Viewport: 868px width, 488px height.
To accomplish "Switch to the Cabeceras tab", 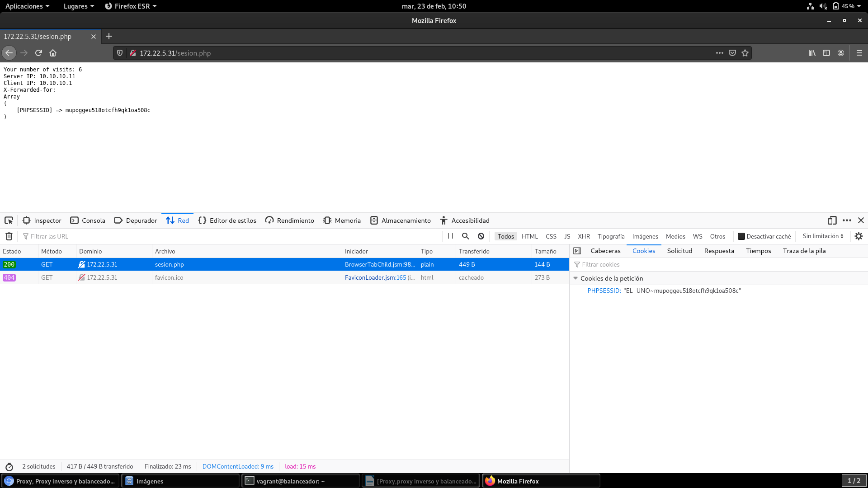I will [605, 251].
